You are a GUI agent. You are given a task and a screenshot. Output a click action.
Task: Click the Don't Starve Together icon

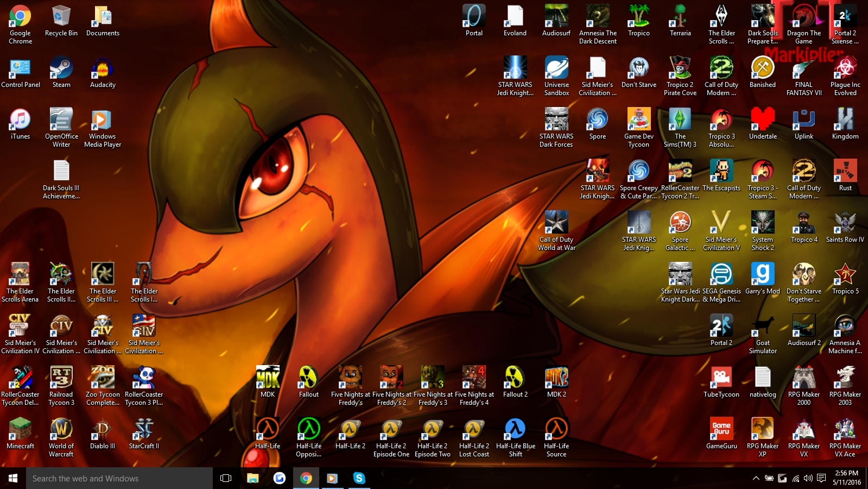pyautogui.click(x=804, y=283)
